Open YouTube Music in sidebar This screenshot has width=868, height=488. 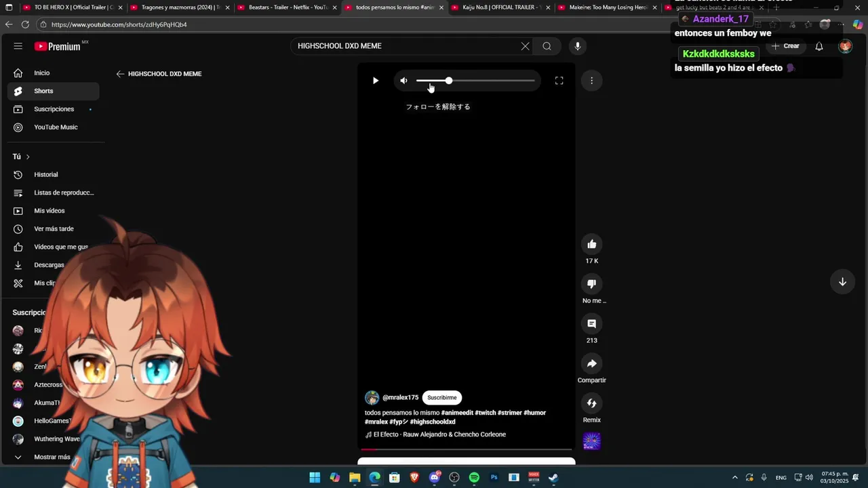coord(54,127)
